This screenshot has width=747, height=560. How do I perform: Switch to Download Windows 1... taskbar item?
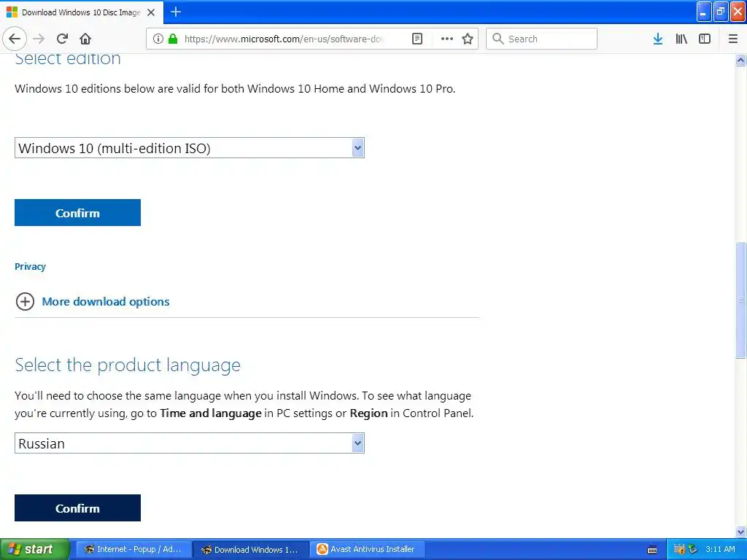pos(251,550)
